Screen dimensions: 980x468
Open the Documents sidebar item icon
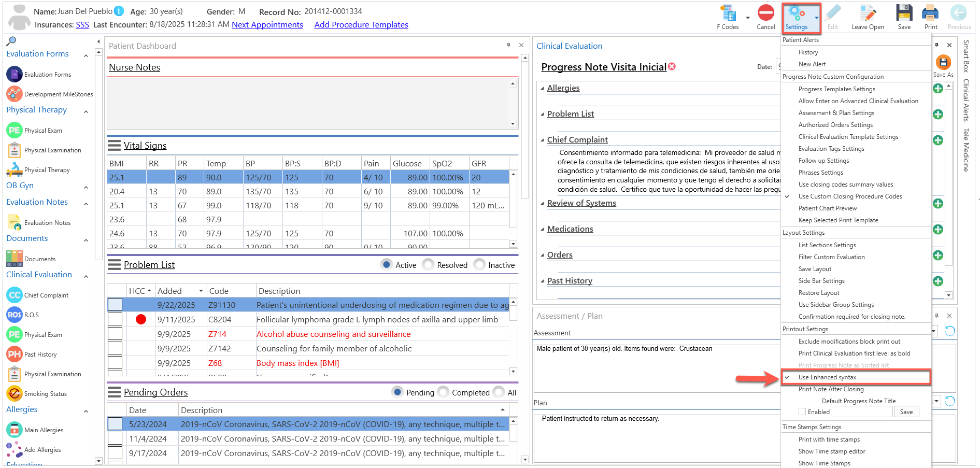click(15, 259)
